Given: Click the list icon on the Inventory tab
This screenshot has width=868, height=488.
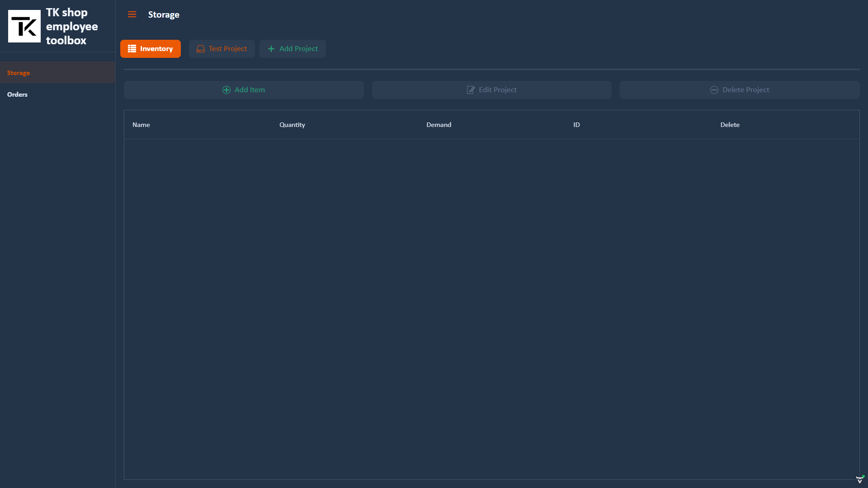Looking at the screenshot, I should pyautogui.click(x=132, y=48).
